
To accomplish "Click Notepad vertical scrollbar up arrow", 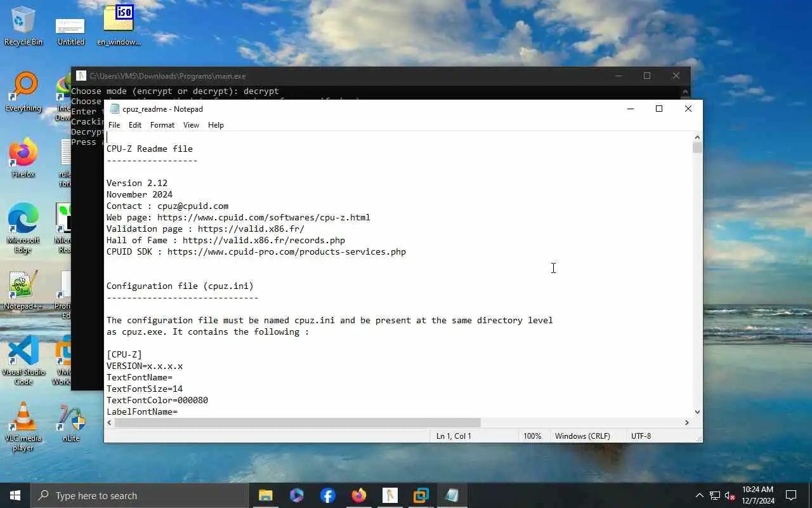I will tap(697, 137).
